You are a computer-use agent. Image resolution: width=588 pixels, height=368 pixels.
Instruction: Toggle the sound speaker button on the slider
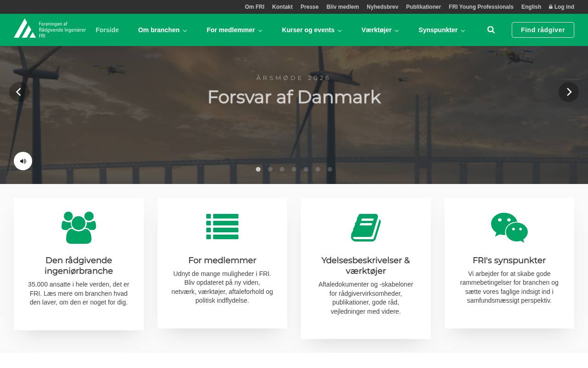23,161
